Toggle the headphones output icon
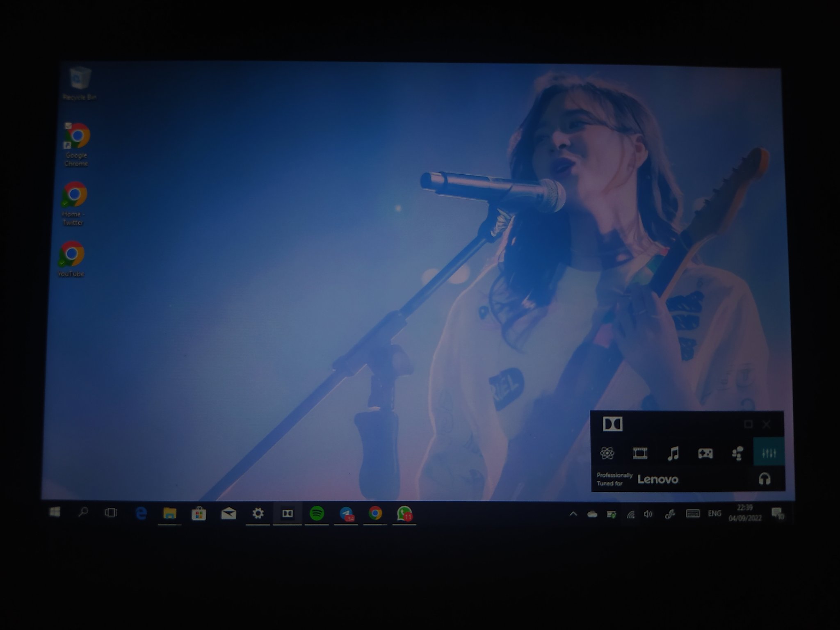Image resolution: width=840 pixels, height=630 pixels. click(x=765, y=479)
